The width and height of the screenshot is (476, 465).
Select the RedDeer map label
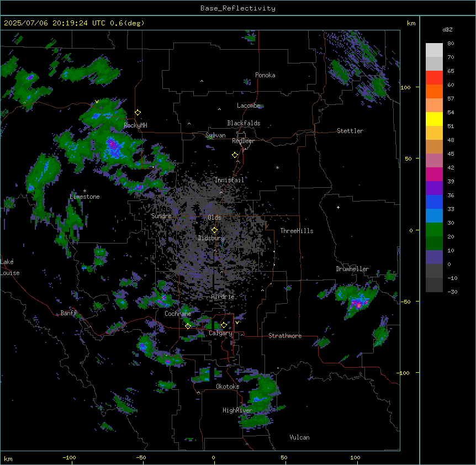click(243, 141)
